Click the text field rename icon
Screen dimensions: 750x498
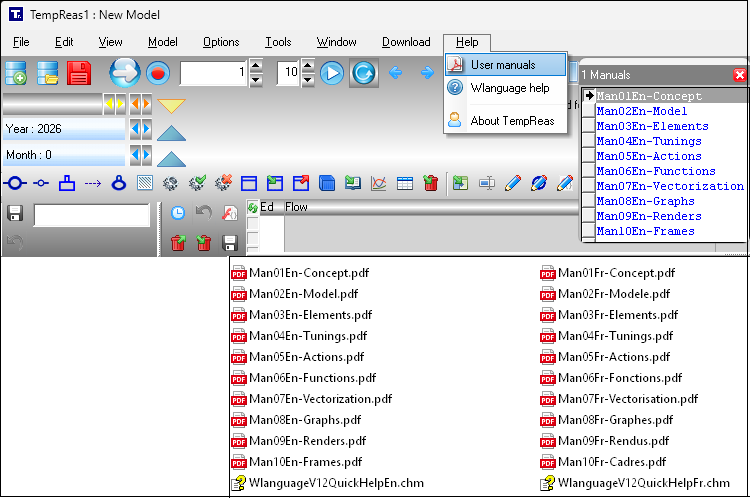tap(487, 183)
